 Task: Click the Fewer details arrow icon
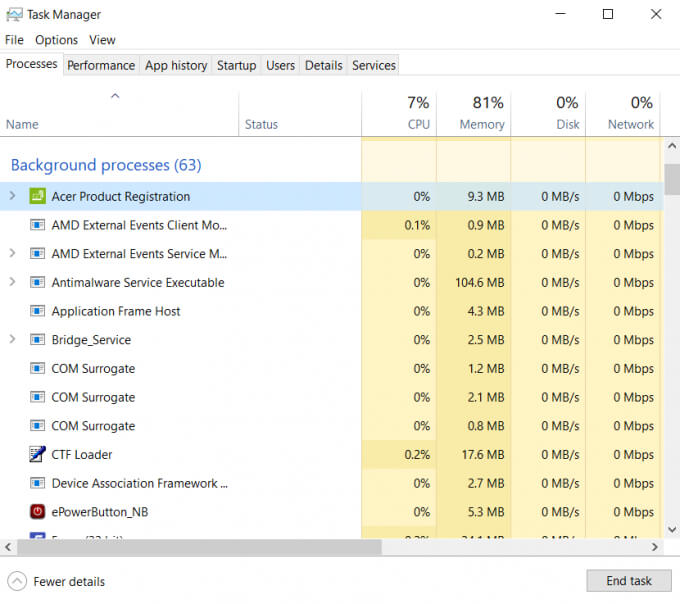[17, 581]
